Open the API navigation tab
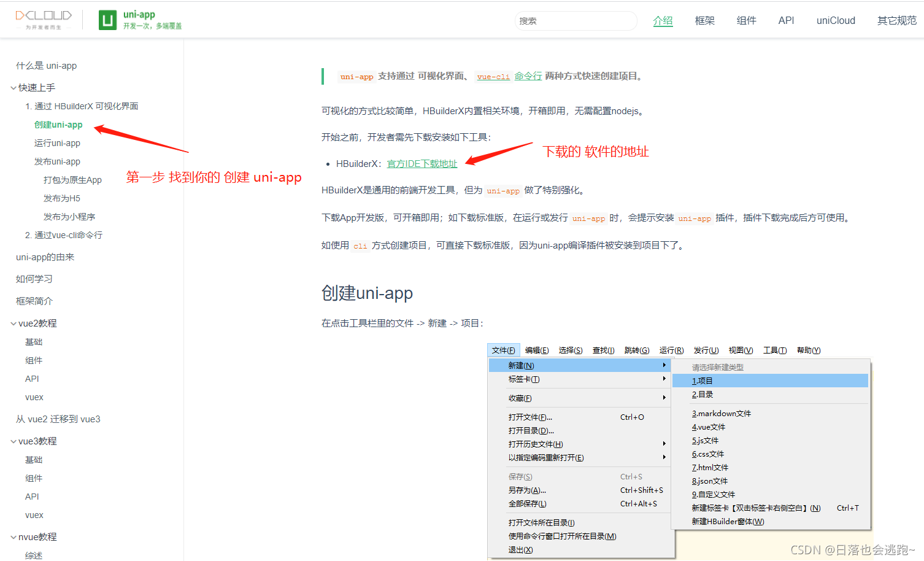924x561 pixels. 786,21
